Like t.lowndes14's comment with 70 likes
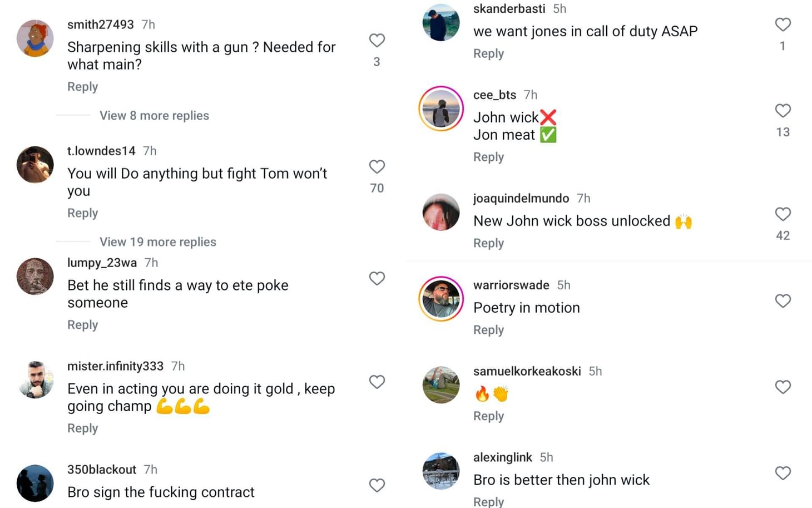 pos(377,167)
